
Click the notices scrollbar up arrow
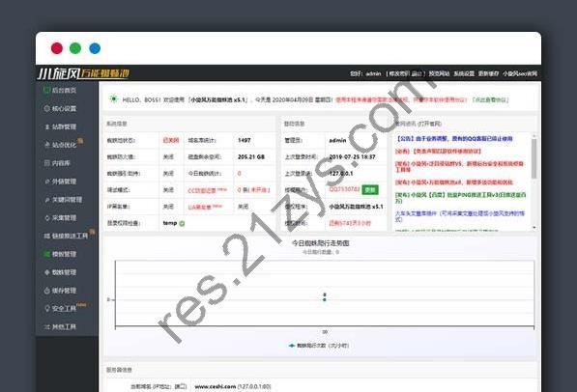coord(534,136)
